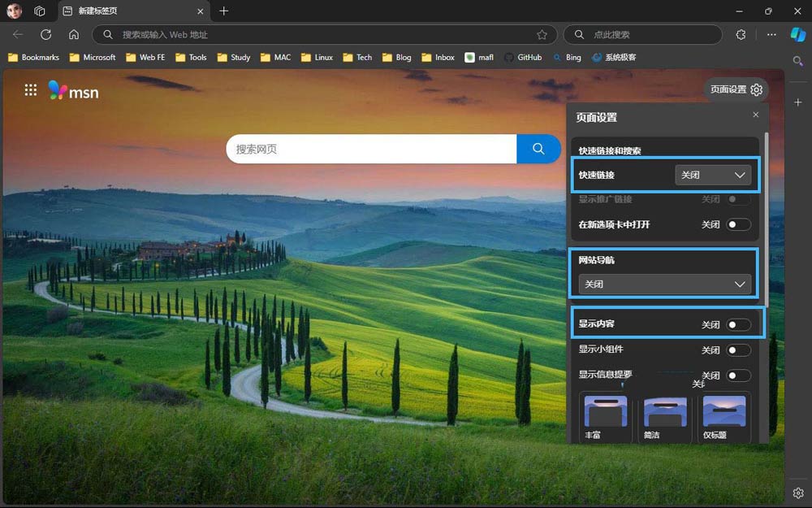
Task: Close the 页面设置 panel
Action: coord(755,115)
